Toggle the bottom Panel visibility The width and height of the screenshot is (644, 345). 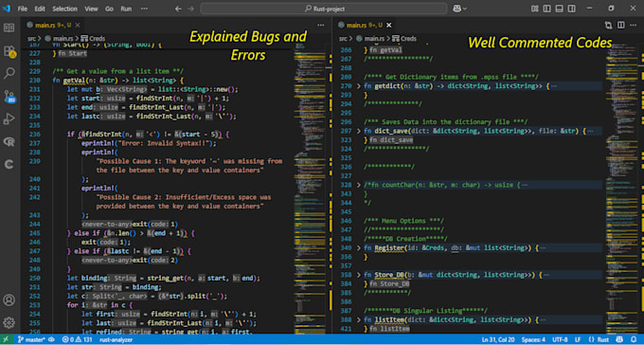(x=559, y=9)
